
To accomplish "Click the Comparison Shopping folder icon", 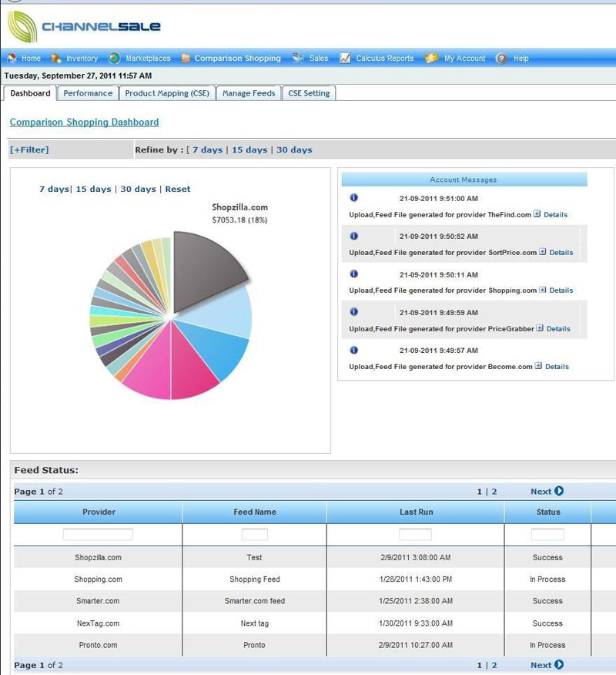I will tap(185, 58).
